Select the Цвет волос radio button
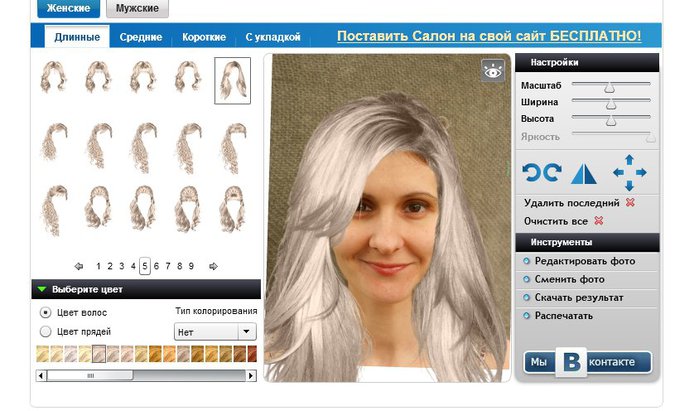Viewport: 699px width, 411px height. pyautogui.click(x=45, y=312)
